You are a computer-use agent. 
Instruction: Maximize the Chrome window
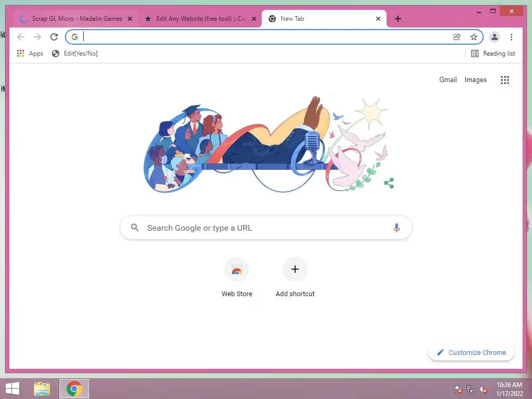493,11
